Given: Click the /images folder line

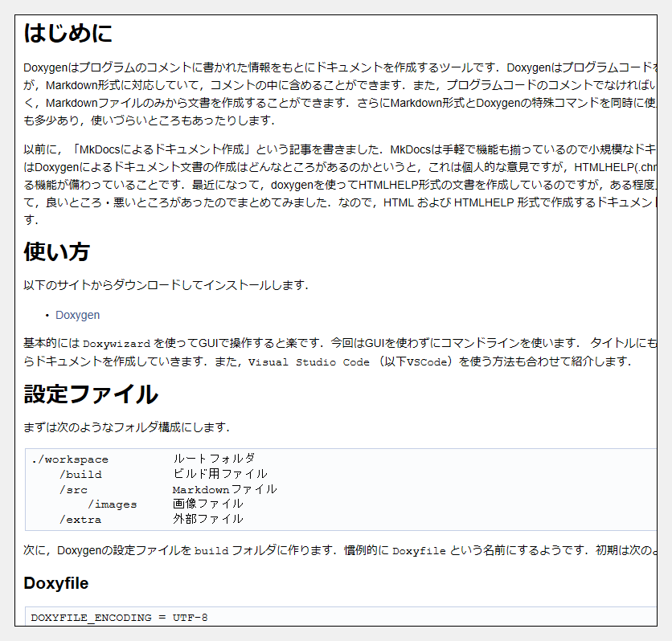Looking at the screenshot, I should point(113,504).
